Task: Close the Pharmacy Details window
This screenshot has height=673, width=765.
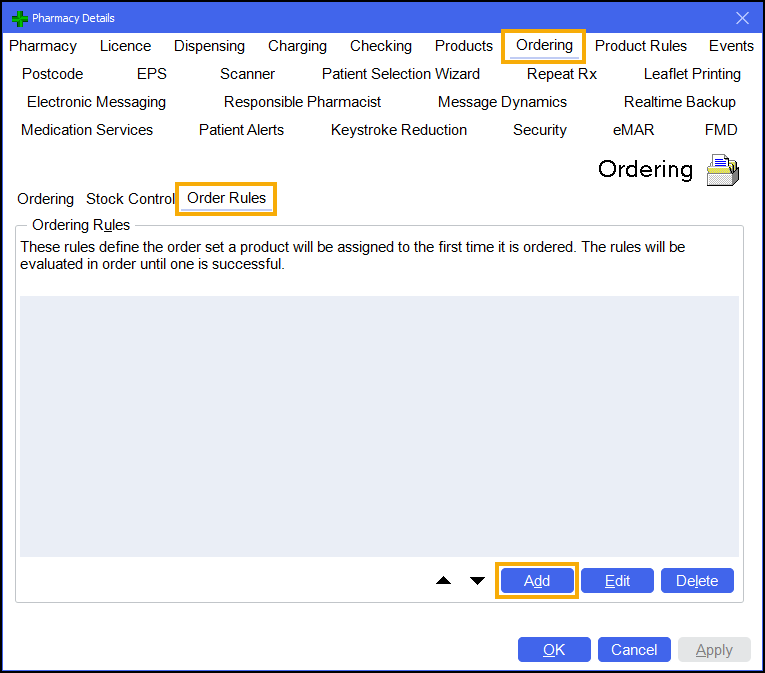Action: 742,18
